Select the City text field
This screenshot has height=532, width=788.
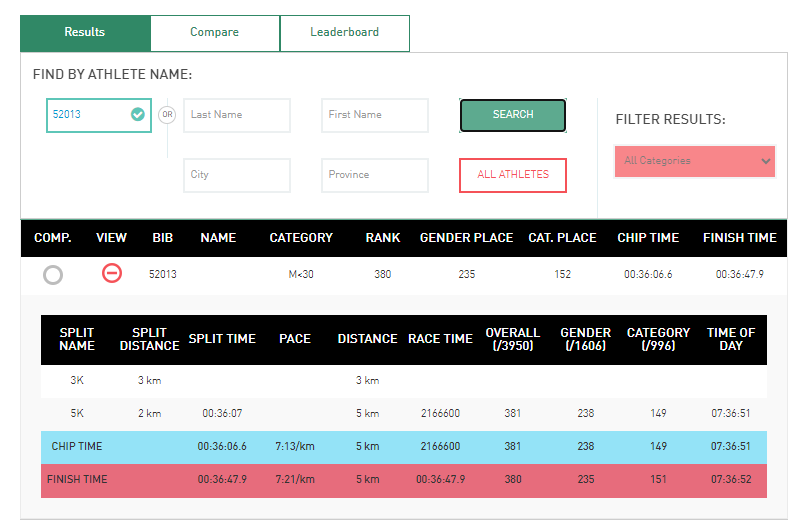coord(237,175)
